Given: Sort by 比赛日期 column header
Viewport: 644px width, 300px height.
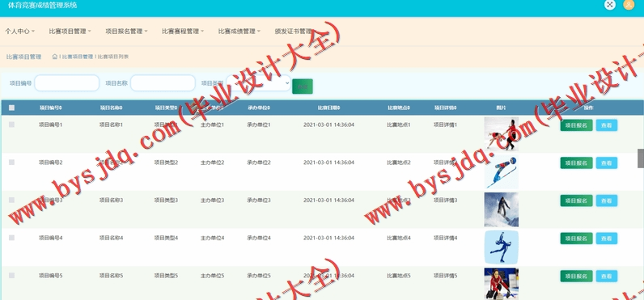Looking at the screenshot, I should (x=328, y=108).
